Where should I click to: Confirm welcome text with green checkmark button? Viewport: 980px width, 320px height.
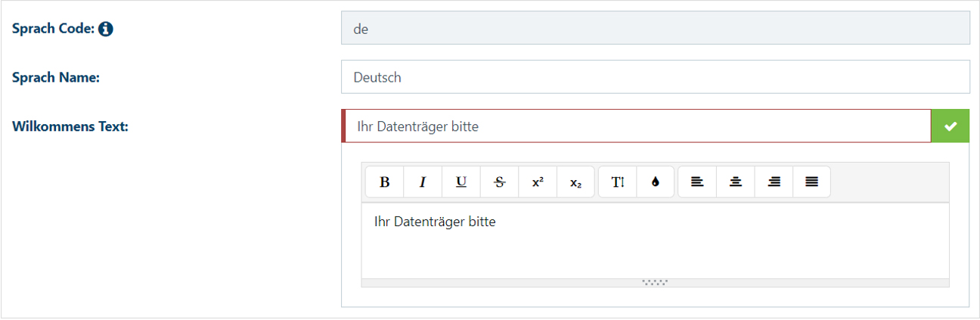pos(951,126)
